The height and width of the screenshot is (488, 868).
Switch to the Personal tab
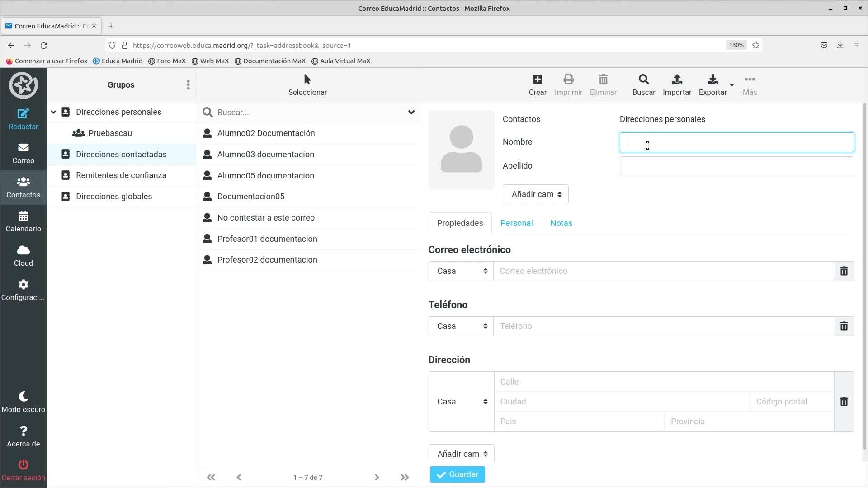516,223
